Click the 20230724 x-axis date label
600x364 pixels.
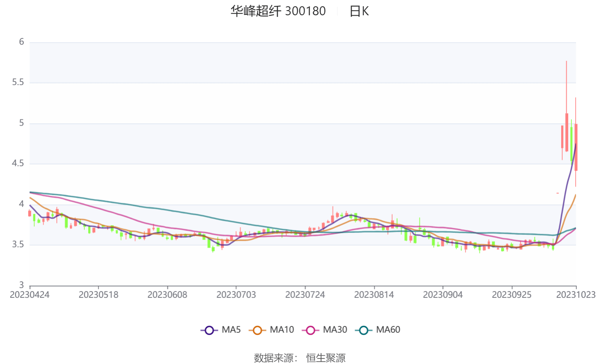tap(305, 295)
